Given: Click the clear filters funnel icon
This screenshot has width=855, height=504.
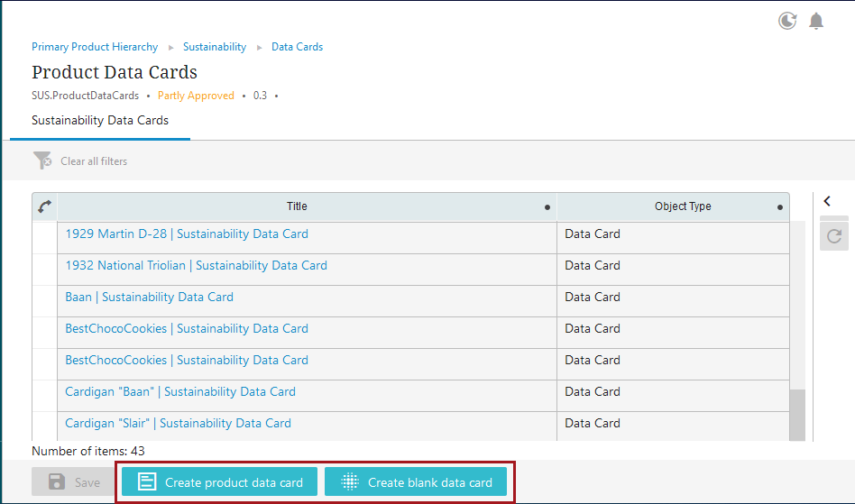Looking at the screenshot, I should coord(42,161).
